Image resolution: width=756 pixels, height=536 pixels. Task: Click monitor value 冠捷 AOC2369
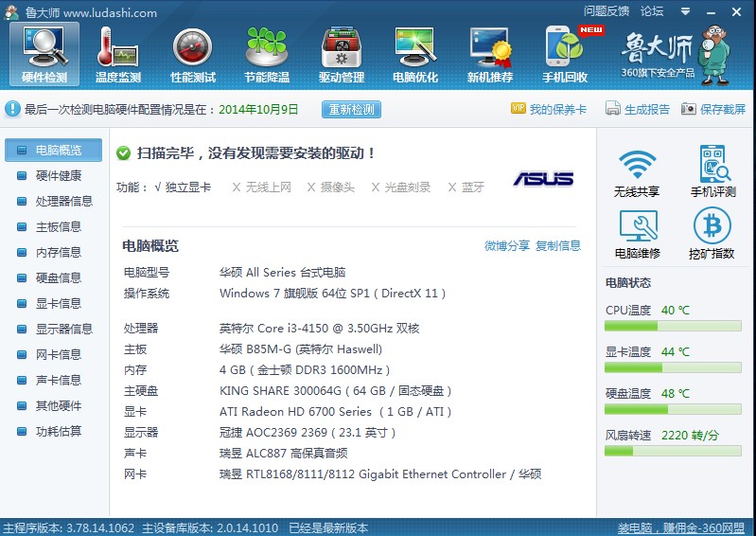(x=308, y=432)
